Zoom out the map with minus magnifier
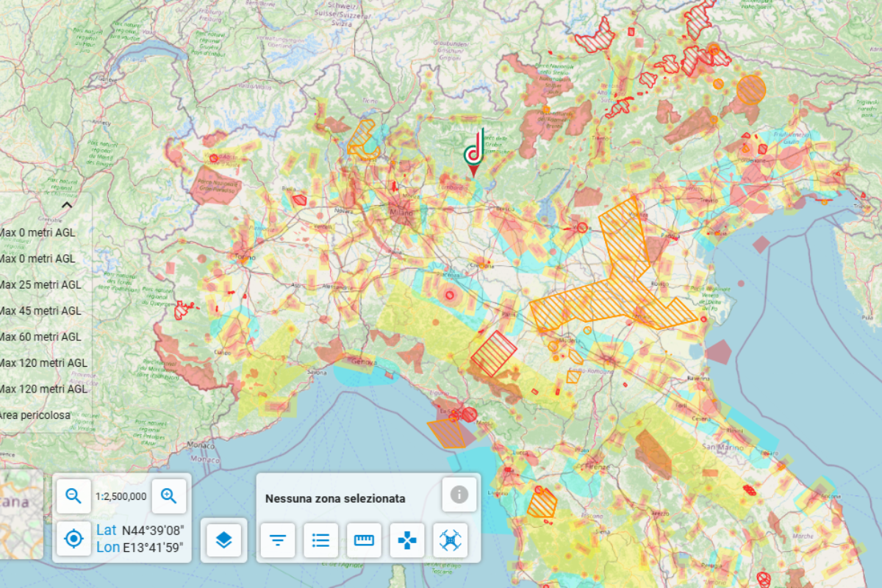882x588 pixels. (x=73, y=496)
